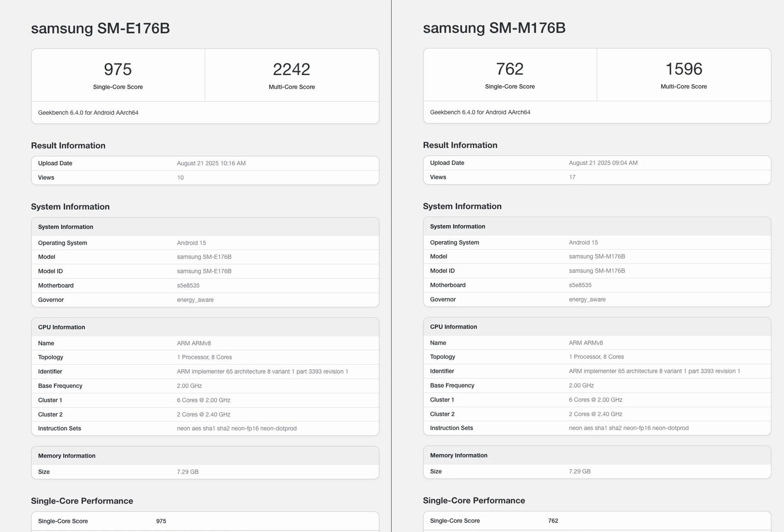Click the views count 17
Viewport: 784px width, 532px height.
pos(572,177)
